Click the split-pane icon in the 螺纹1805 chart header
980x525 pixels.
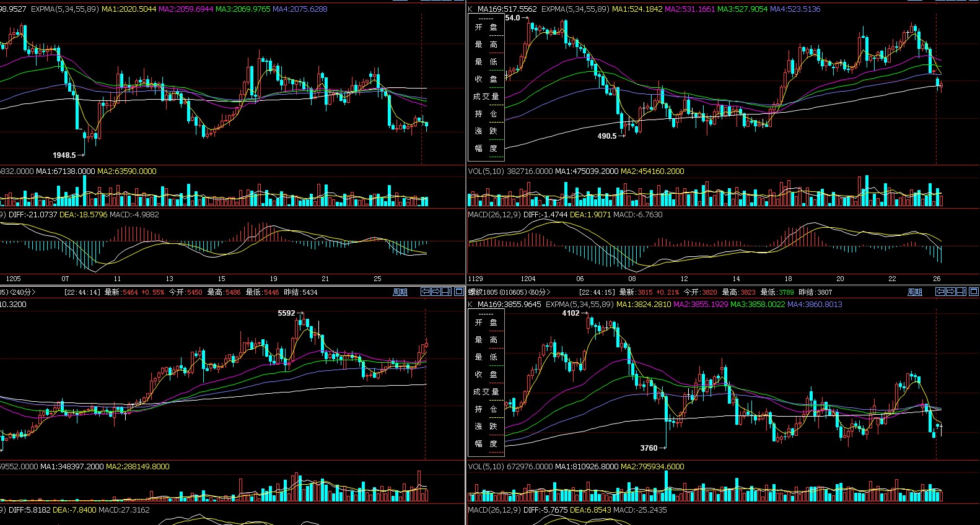pyautogui.click(x=961, y=292)
